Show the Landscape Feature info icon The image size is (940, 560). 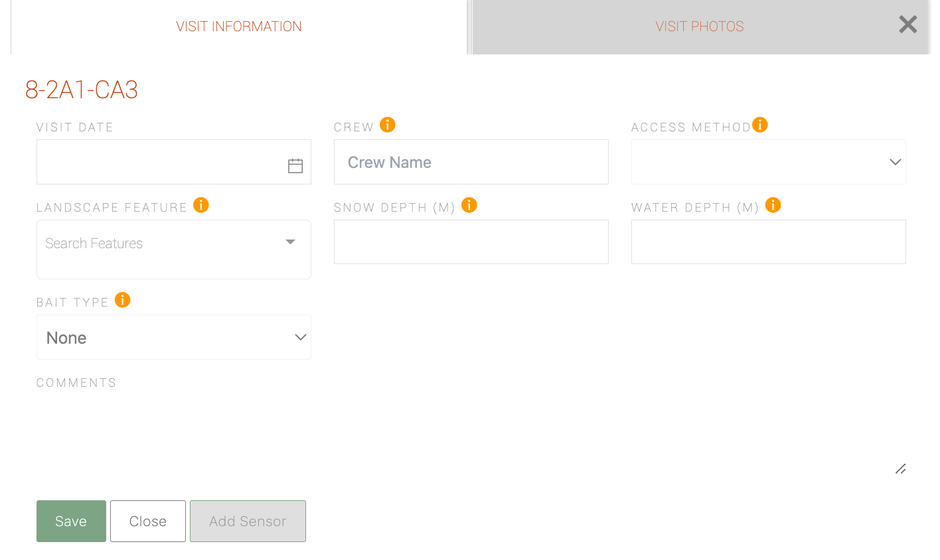click(x=201, y=205)
